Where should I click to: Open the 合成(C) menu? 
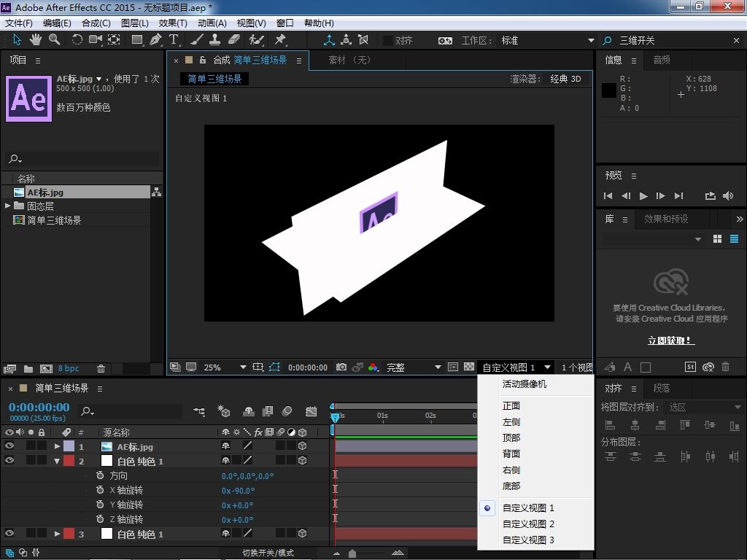point(96,23)
